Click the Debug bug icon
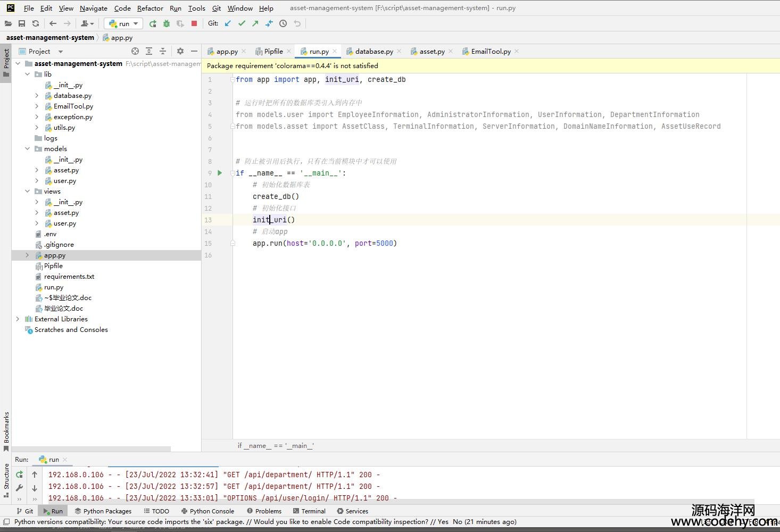This screenshot has height=532, width=780. click(x=167, y=23)
